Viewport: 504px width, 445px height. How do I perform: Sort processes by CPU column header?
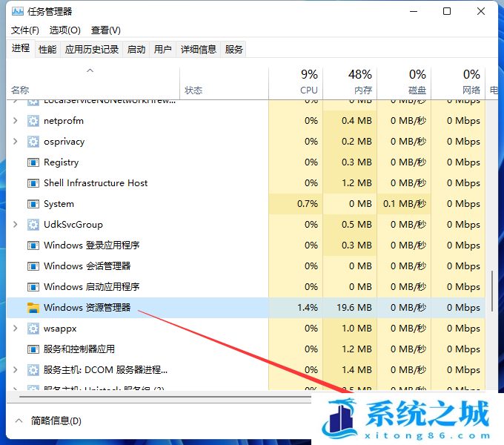pos(308,82)
